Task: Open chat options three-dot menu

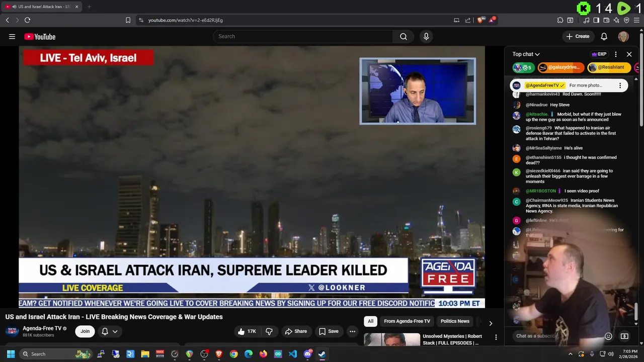Action: (615, 54)
